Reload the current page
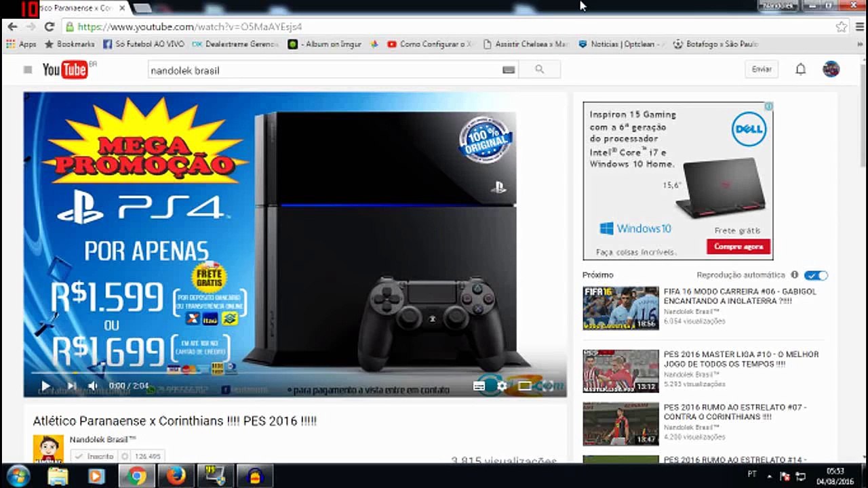This screenshot has width=868, height=488. tap(49, 27)
